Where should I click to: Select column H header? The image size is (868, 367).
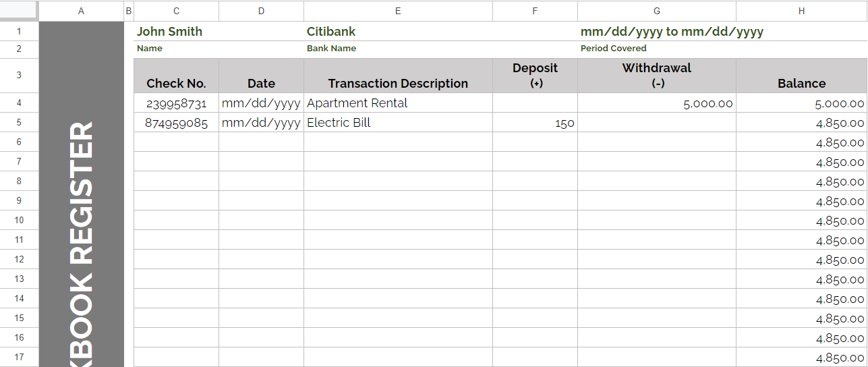(x=801, y=11)
